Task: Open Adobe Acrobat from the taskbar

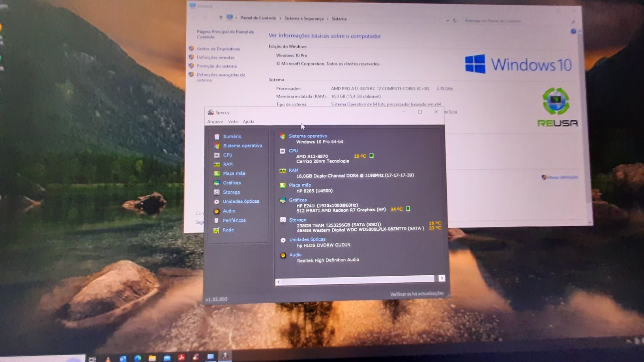Action: click(x=182, y=358)
